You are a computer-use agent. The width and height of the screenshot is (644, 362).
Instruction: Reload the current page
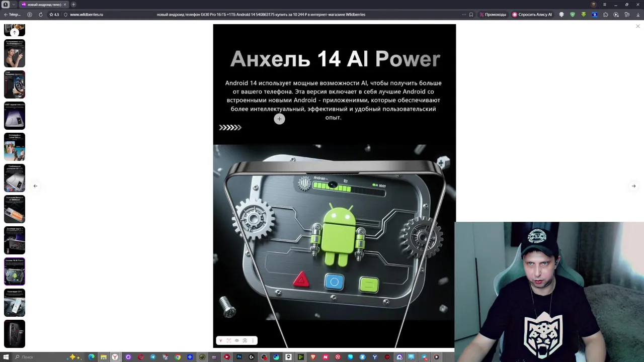(41, 15)
